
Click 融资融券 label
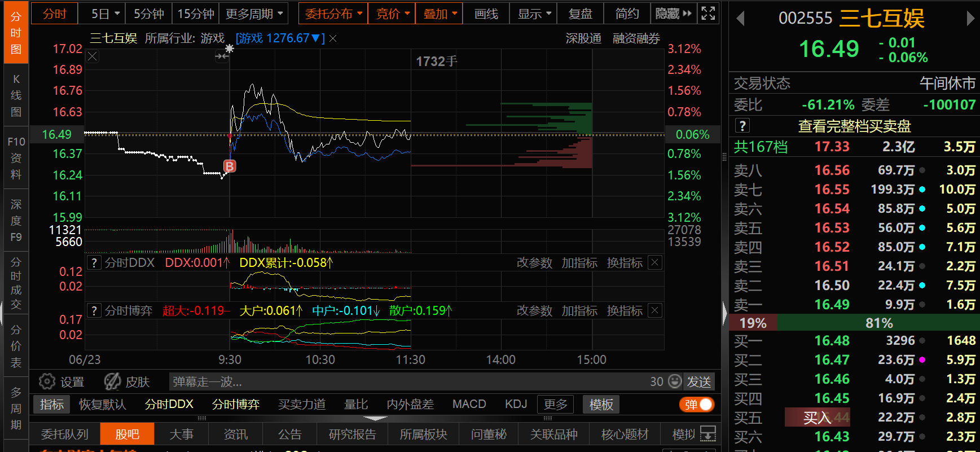[636, 38]
